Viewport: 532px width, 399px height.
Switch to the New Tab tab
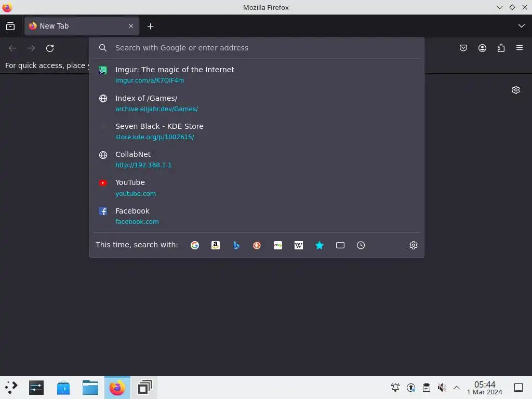pyautogui.click(x=82, y=26)
